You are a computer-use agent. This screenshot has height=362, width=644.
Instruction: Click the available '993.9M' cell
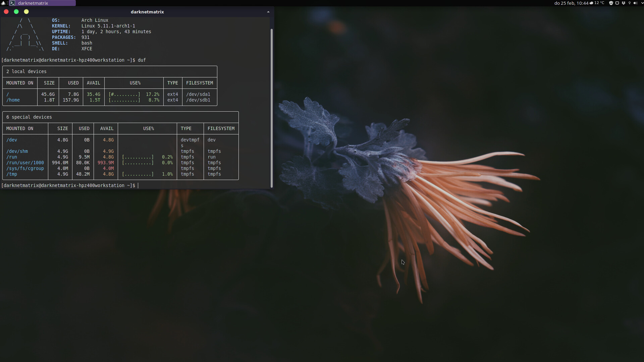[105, 163]
